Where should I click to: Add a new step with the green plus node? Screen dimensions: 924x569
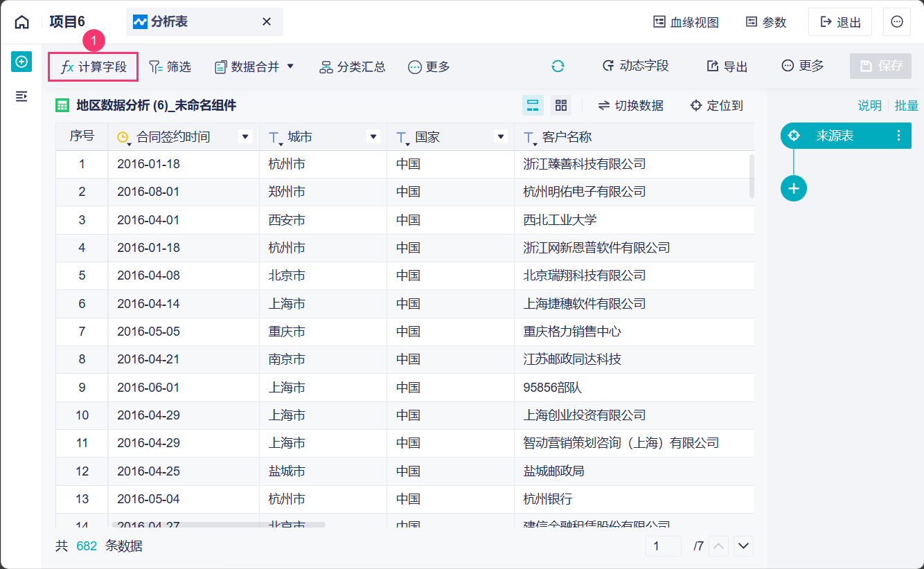tap(794, 188)
